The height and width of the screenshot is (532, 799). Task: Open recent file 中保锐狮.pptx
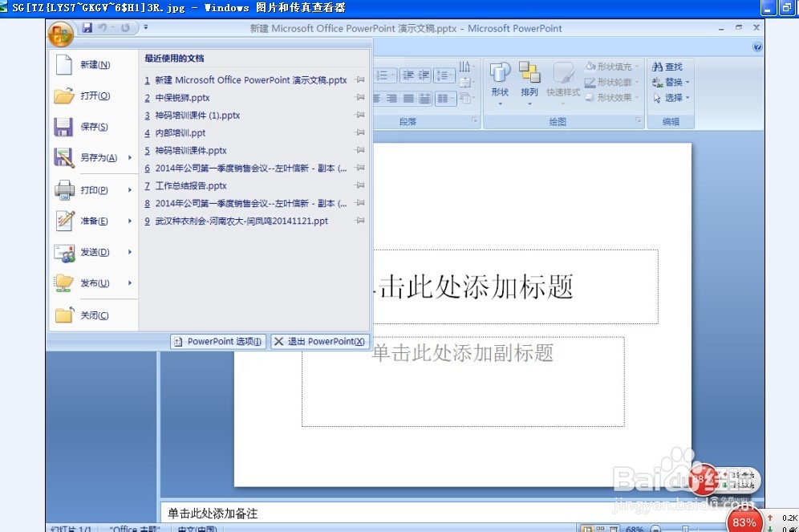182,97
